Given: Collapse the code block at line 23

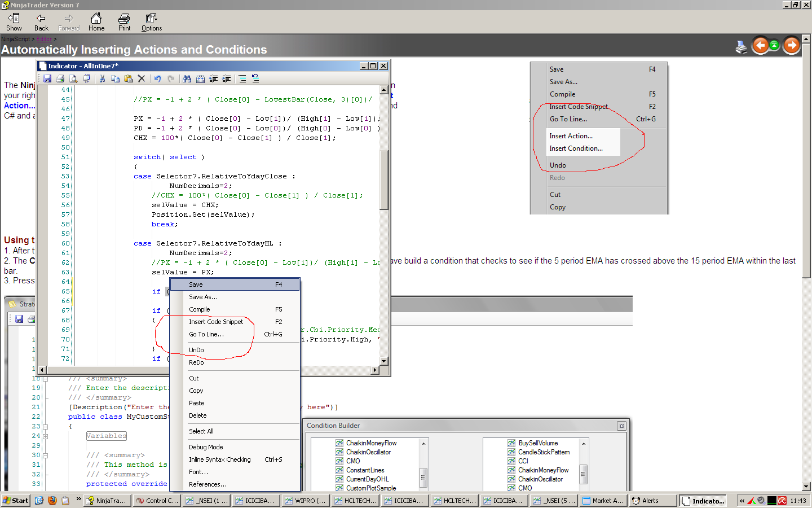Looking at the screenshot, I should pos(46,427).
